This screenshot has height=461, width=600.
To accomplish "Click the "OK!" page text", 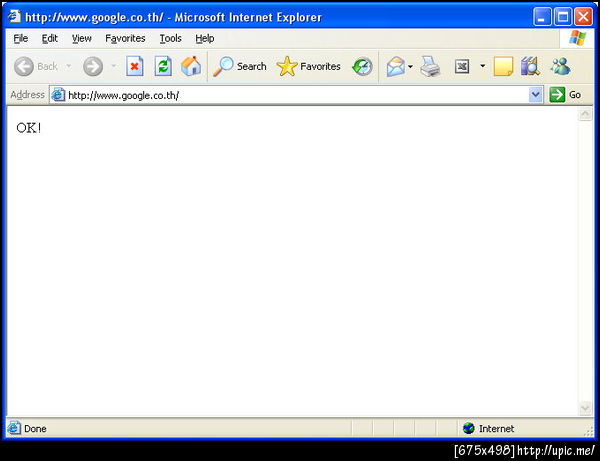I will pyautogui.click(x=29, y=128).
